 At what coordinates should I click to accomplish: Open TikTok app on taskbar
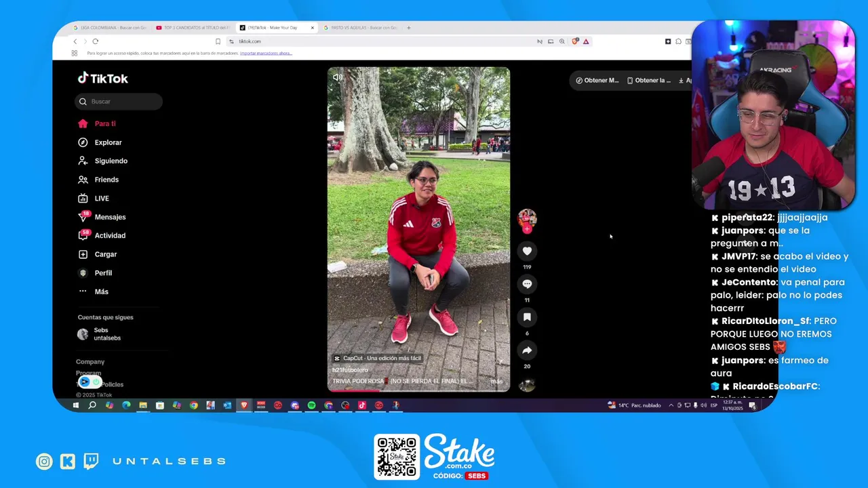[362, 405]
